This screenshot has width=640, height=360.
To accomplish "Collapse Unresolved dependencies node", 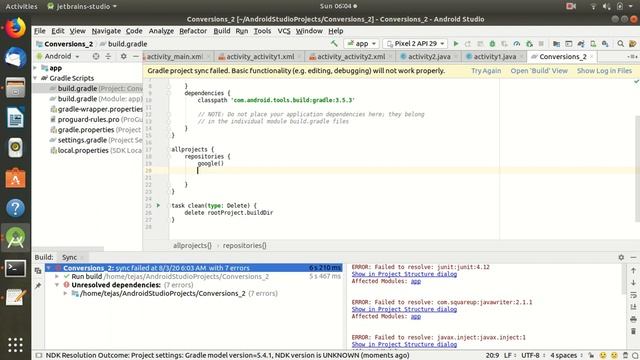I will click(57, 285).
